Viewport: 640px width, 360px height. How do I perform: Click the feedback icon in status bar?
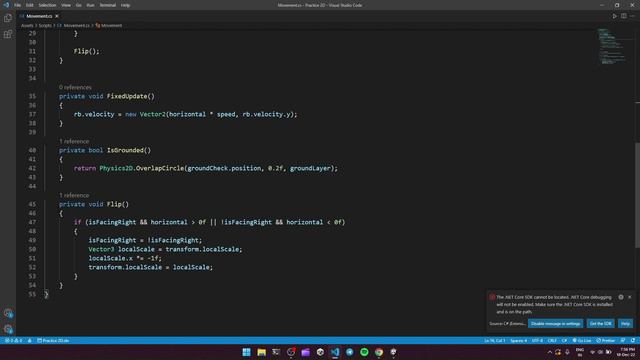click(x=623, y=340)
